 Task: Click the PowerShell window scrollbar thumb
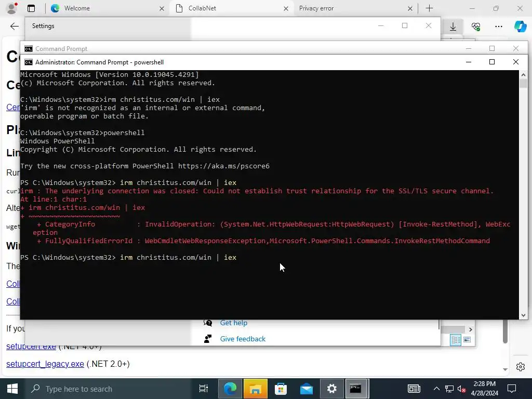523,83
